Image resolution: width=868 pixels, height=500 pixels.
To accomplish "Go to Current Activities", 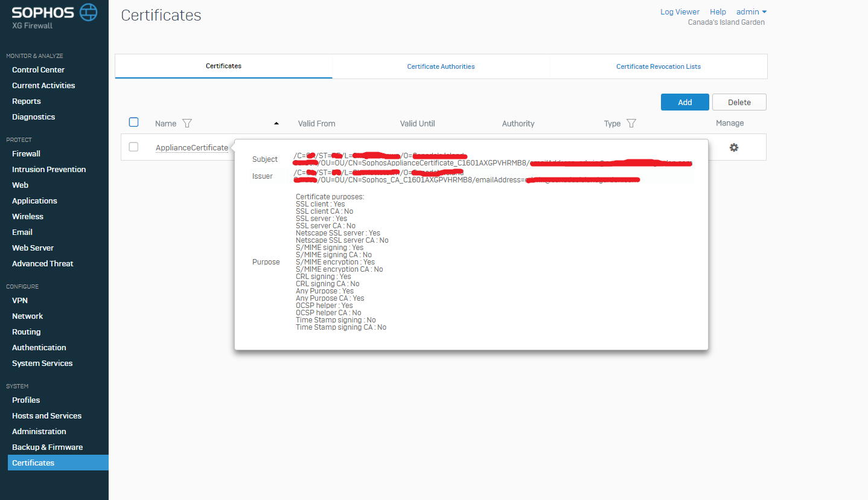I will [x=43, y=85].
